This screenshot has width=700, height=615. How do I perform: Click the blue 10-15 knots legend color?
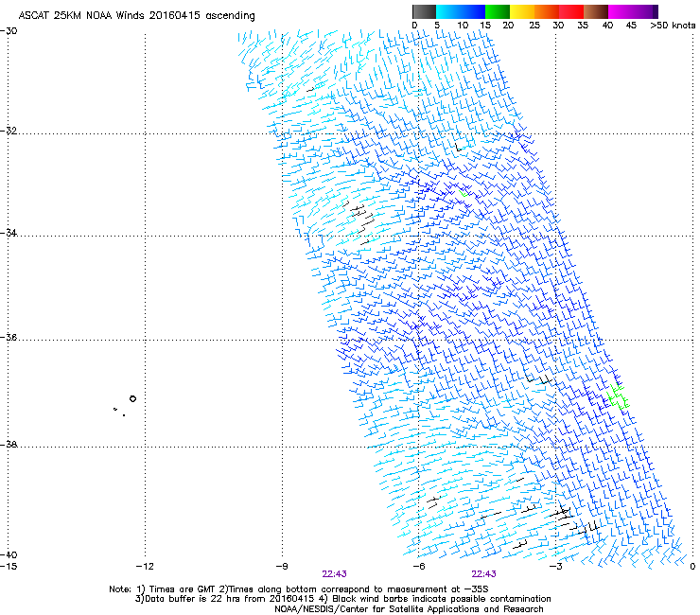tap(473, 11)
